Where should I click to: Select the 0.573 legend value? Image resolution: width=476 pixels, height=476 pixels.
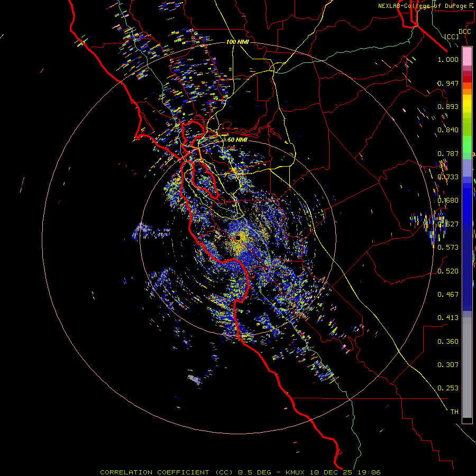click(448, 248)
